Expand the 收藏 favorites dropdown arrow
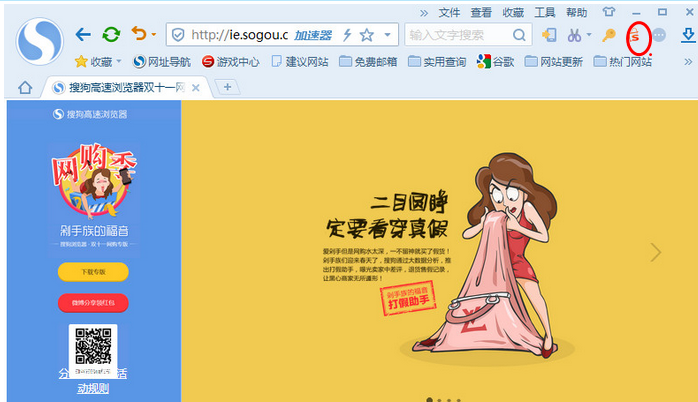This screenshot has width=698, height=402. click(x=119, y=61)
